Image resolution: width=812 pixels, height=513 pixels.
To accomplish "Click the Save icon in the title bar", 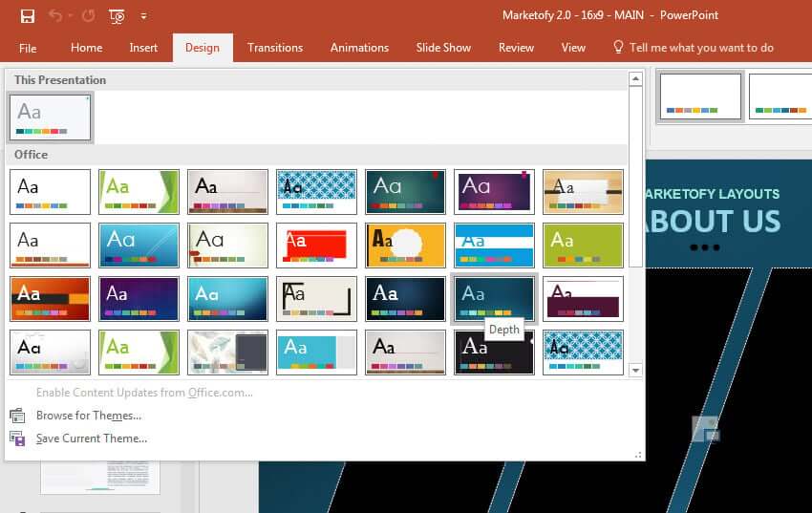I will tap(27, 16).
